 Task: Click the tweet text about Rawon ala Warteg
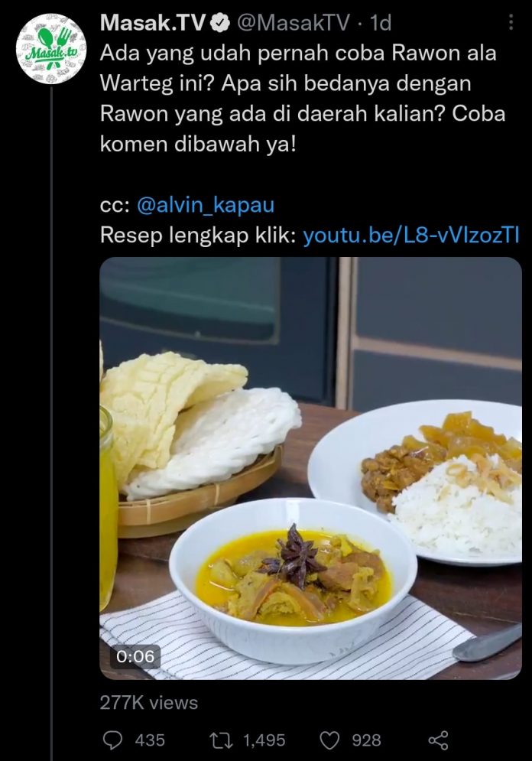pos(303,99)
